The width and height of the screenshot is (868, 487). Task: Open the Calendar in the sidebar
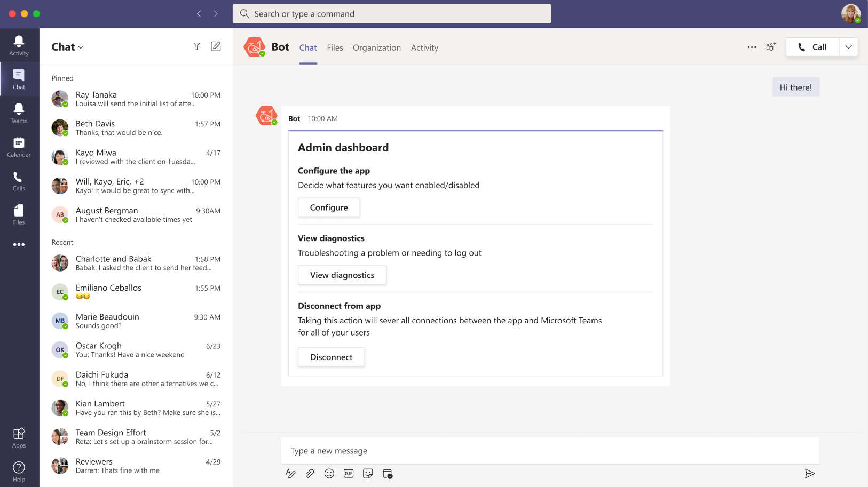[x=19, y=147]
